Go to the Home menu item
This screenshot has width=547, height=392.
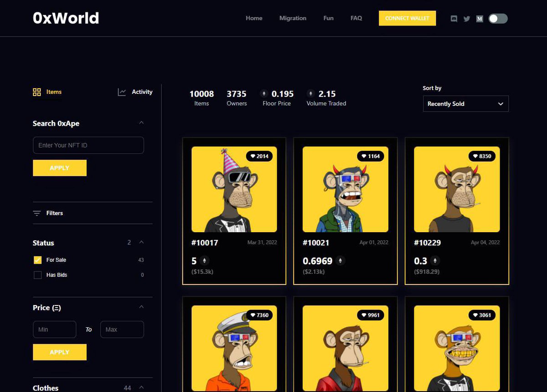254,18
